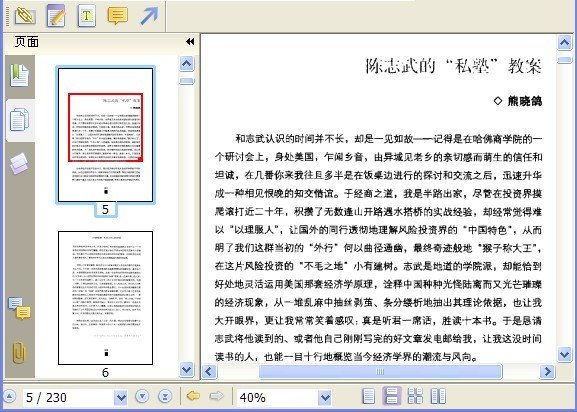Click the page label 6 under thumbnail
The image size is (577, 412).
point(105,373)
